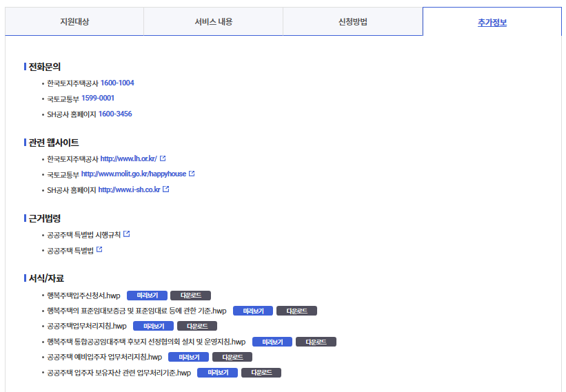Click the 추가정보 tab
Image resolution: width=566 pixels, height=392 pixels.
coord(492,22)
